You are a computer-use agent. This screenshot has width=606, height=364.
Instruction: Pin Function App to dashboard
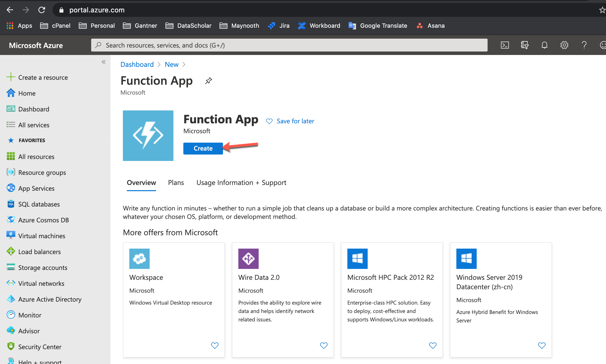(x=208, y=81)
